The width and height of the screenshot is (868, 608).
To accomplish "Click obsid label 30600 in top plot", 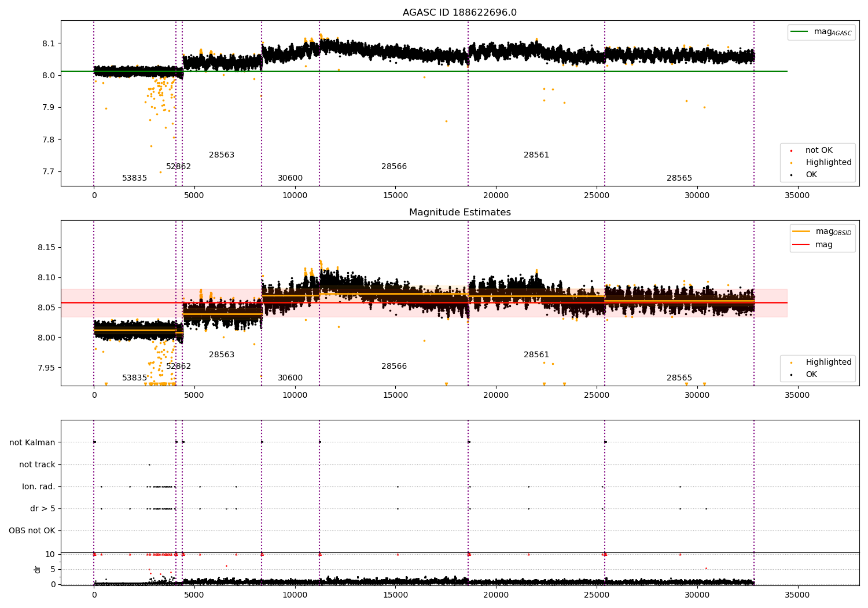I will coord(290,178).
